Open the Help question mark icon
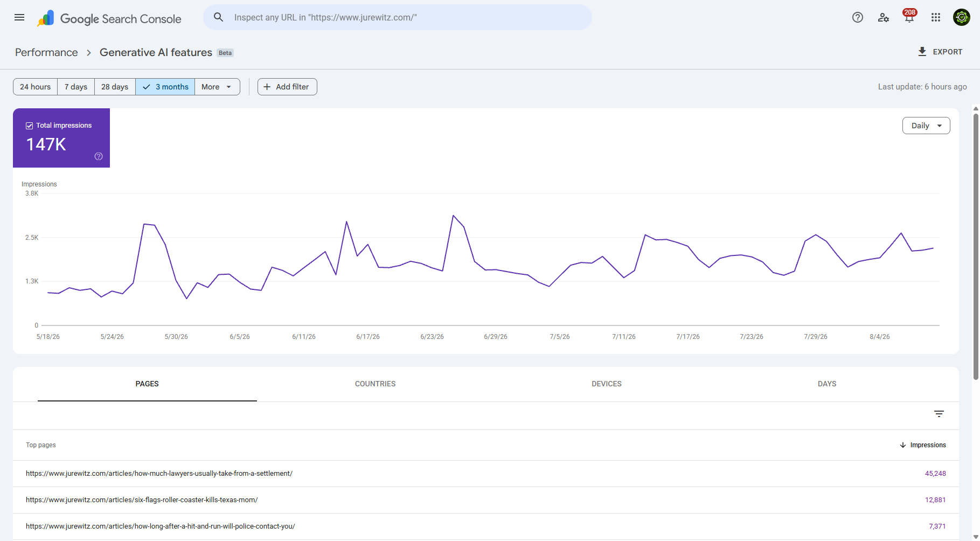This screenshot has width=980, height=541. (858, 17)
